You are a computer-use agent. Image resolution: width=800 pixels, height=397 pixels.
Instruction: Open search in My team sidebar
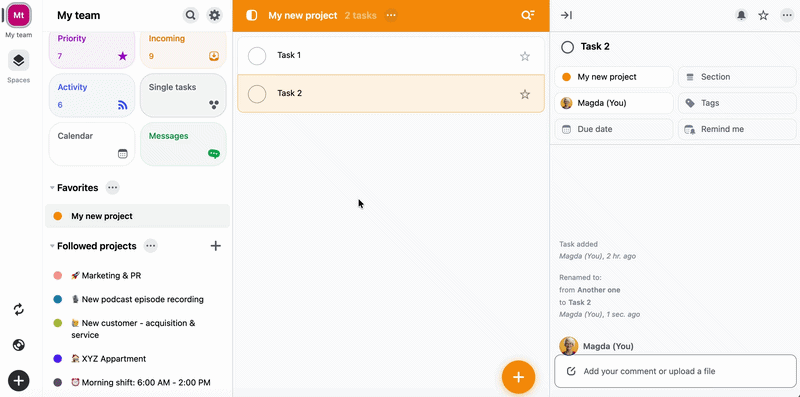(x=191, y=15)
